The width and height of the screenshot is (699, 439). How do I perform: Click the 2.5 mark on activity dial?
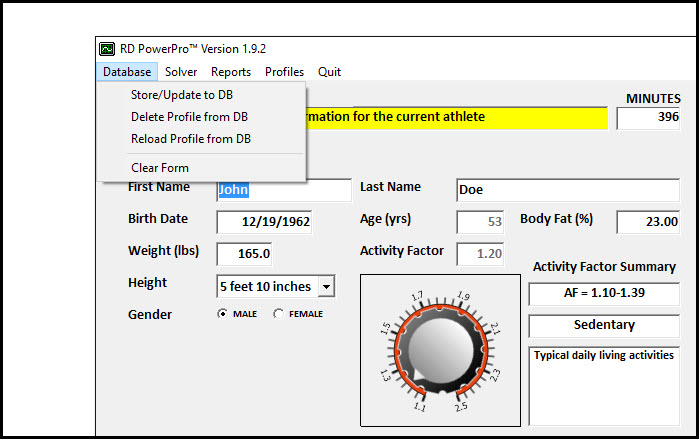coord(461,407)
